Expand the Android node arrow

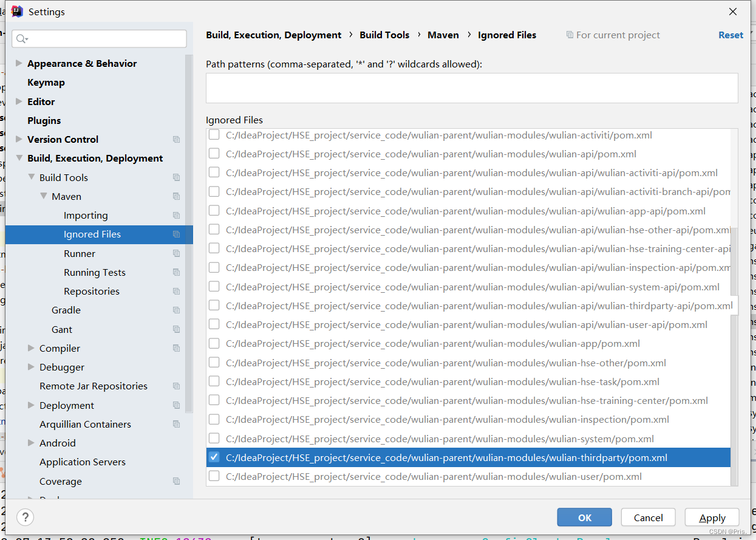coord(31,443)
